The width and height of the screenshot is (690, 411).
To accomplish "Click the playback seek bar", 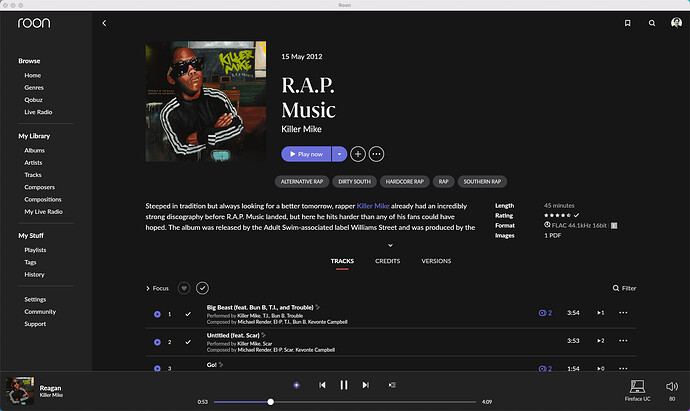I will pyautogui.click(x=345, y=402).
